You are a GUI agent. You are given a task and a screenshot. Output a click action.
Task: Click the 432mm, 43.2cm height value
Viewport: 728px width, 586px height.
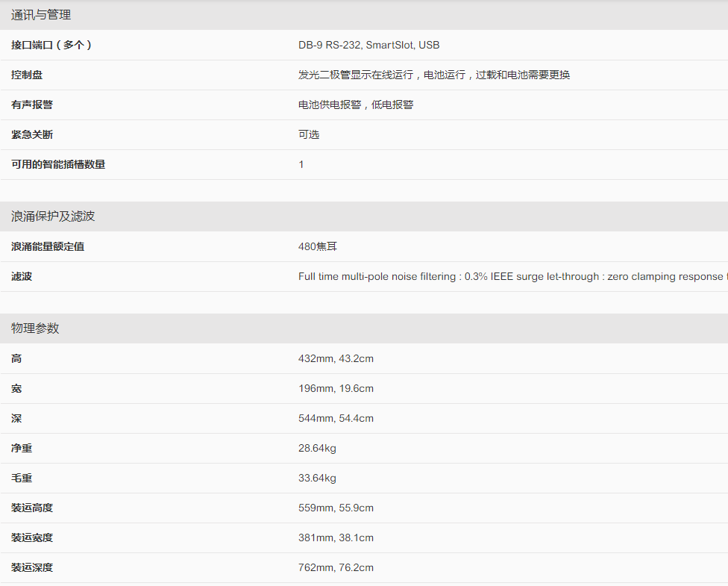pyautogui.click(x=336, y=358)
